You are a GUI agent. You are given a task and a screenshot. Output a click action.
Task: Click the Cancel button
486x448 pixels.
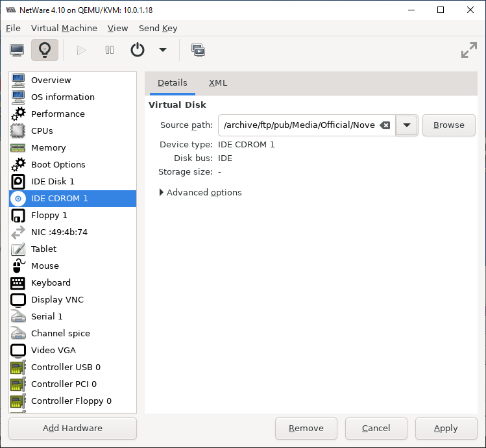376,429
